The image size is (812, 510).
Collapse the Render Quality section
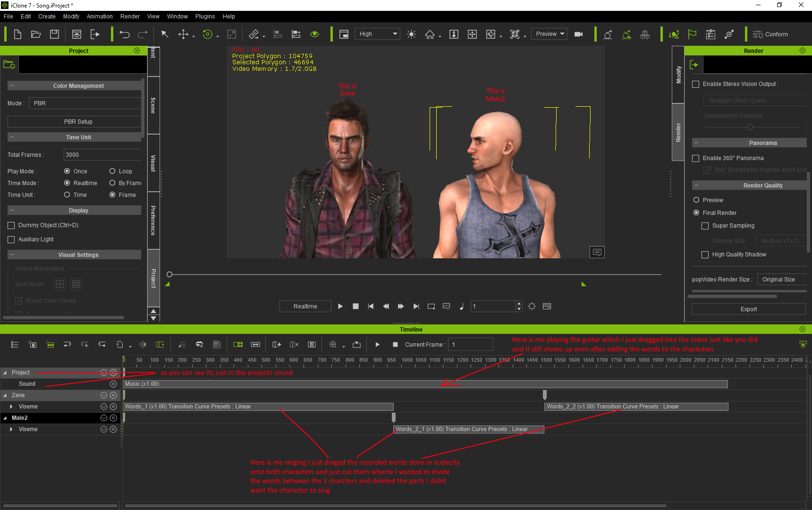(696, 186)
